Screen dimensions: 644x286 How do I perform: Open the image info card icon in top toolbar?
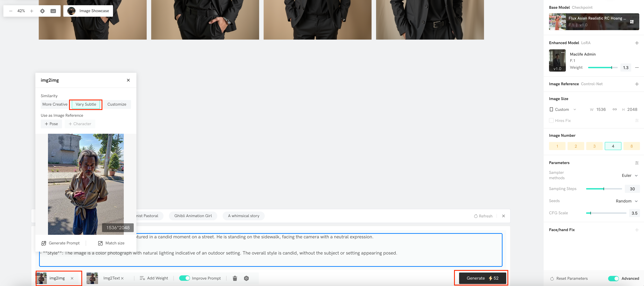(x=53, y=11)
